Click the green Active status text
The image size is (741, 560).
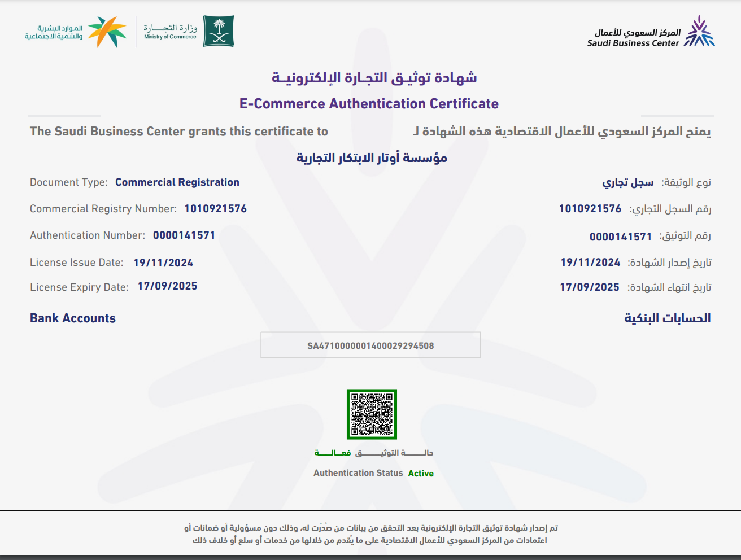(421, 474)
